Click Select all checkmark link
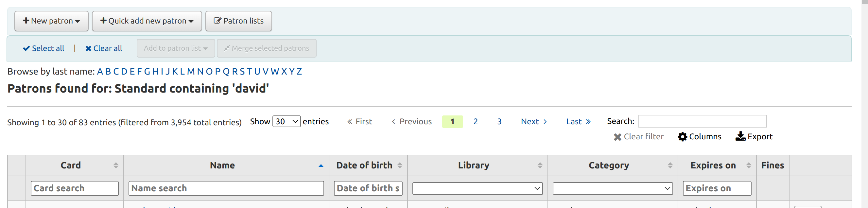Screen dimensions: 868x208 point(43,48)
